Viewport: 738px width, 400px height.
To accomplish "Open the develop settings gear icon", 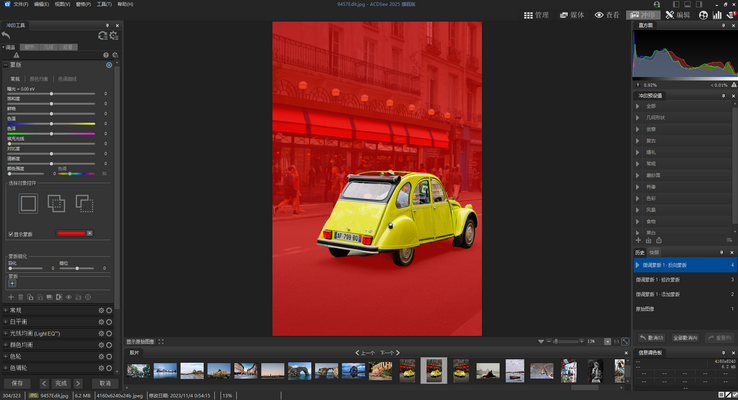I will point(113,36).
